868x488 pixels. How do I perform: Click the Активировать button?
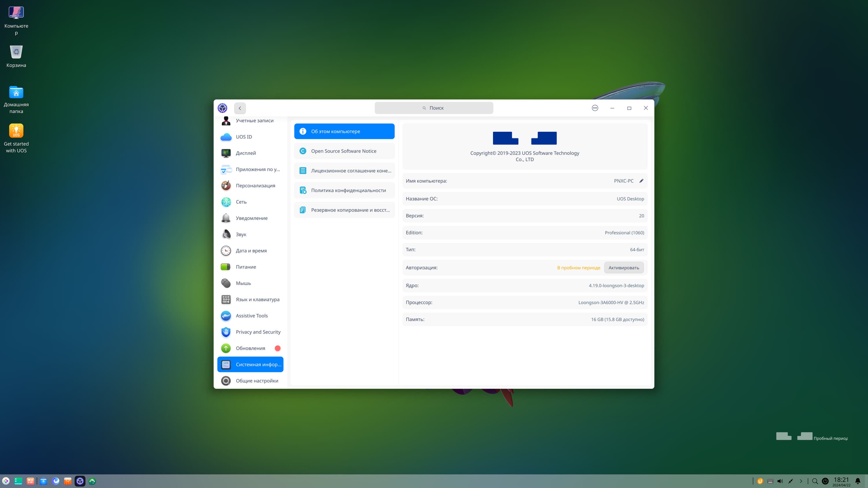point(624,268)
